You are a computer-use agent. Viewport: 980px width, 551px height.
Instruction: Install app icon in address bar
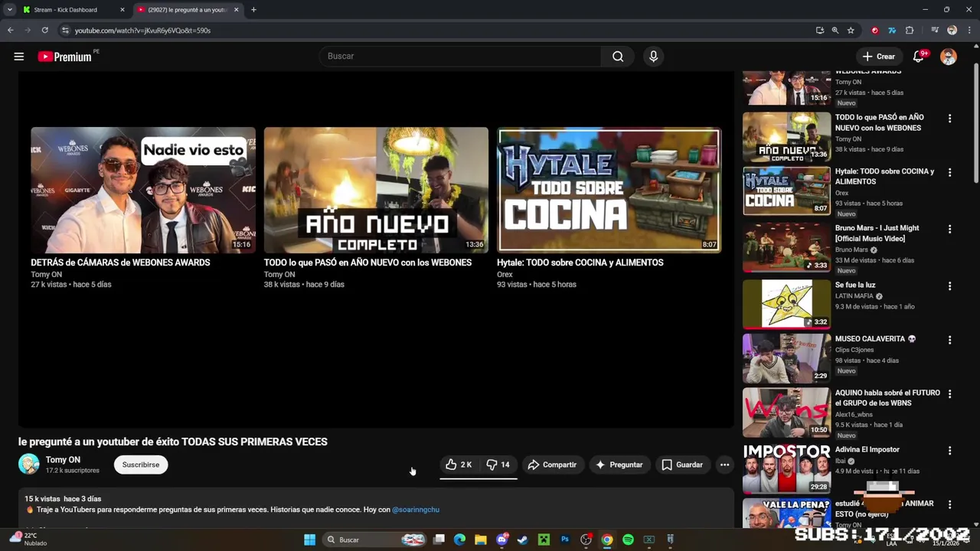820,31
